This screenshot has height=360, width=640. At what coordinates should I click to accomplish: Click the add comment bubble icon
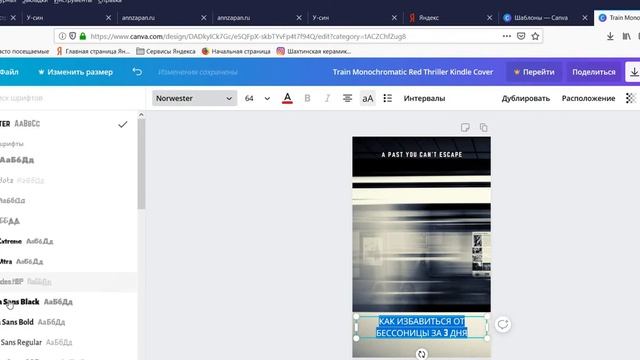[x=502, y=325]
